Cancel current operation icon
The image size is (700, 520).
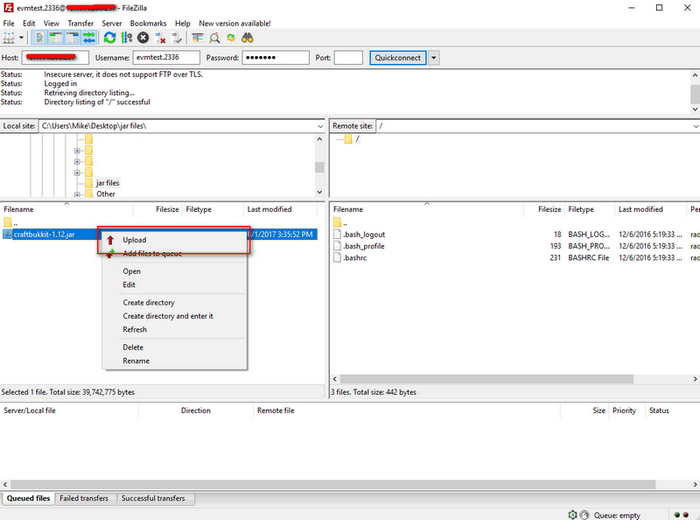pyautogui.click(x=143, y=38)
